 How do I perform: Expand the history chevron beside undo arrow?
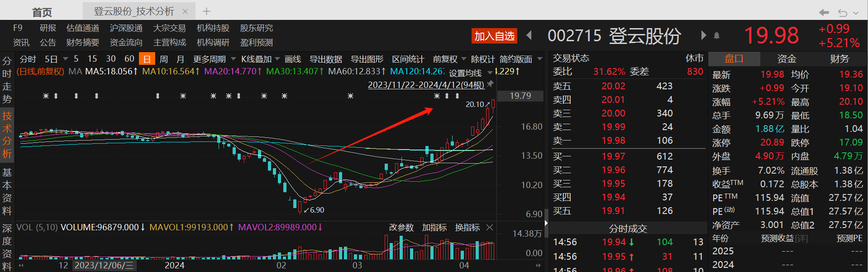pos(856,13)
